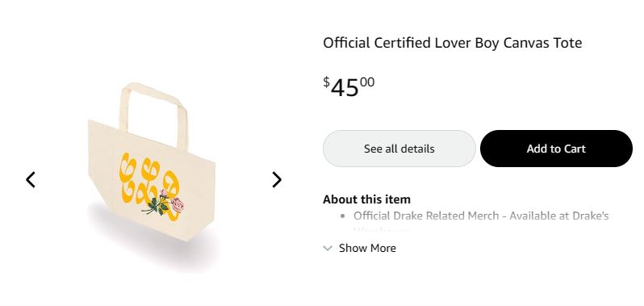Screen dimensions: 644x306
Task: Add the canvas tote to cart
Action: (556, 149)
